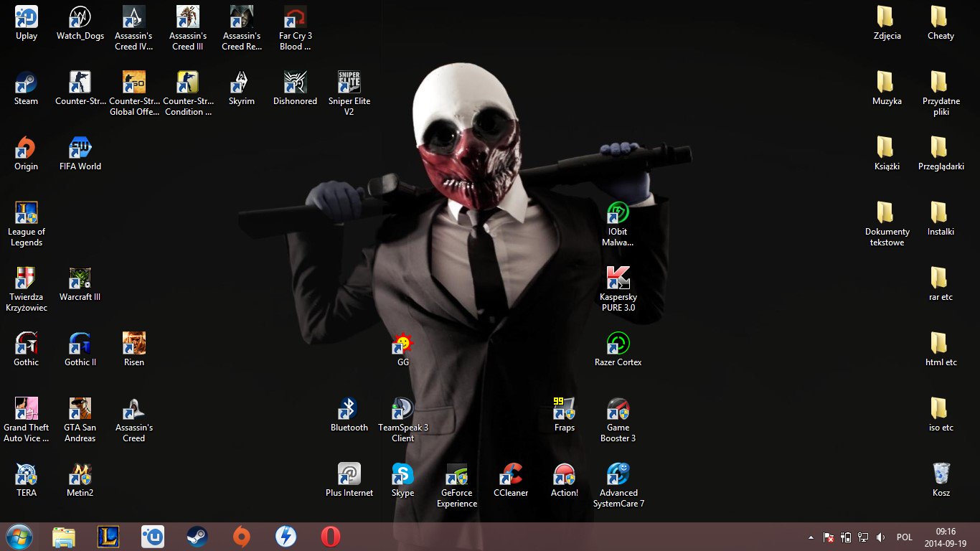Select the GG messenger sun icon

click(403, 349)
